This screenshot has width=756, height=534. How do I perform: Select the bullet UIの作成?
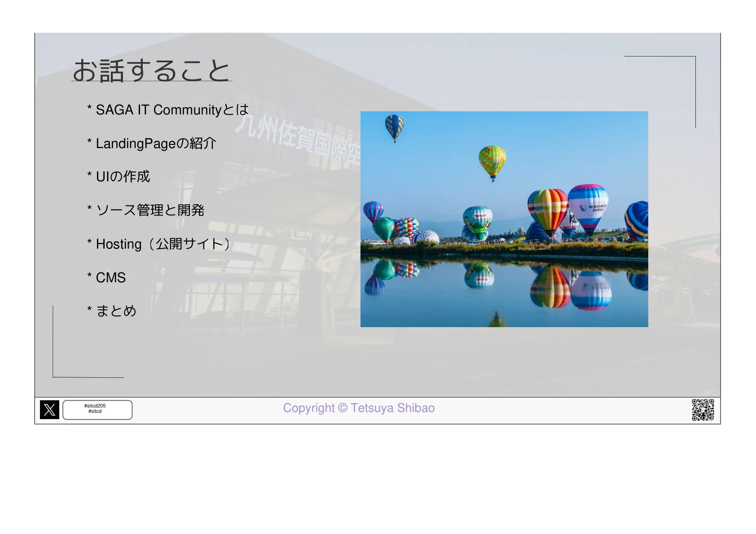click(x=119, y=176)
